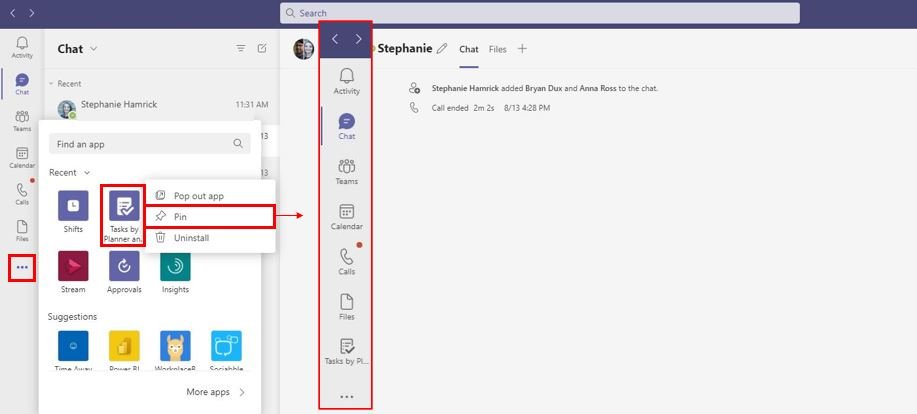917x414 pixels.
Task: Click the Suggestions heading
Action: (x=73, y=316)
